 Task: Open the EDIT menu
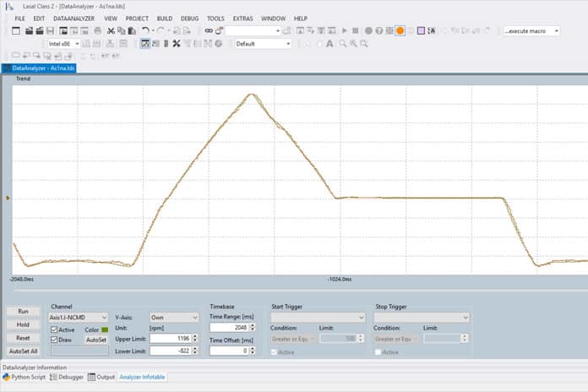tap(39, 19)
